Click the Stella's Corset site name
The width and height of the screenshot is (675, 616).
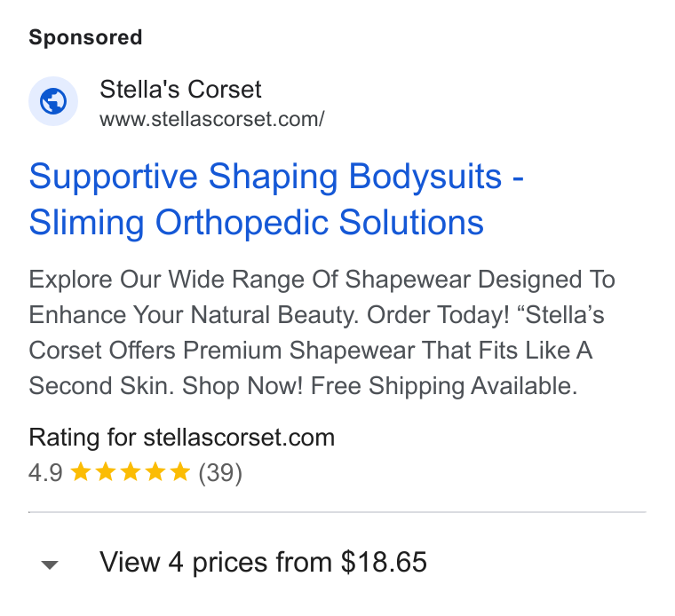click(180, 89)
